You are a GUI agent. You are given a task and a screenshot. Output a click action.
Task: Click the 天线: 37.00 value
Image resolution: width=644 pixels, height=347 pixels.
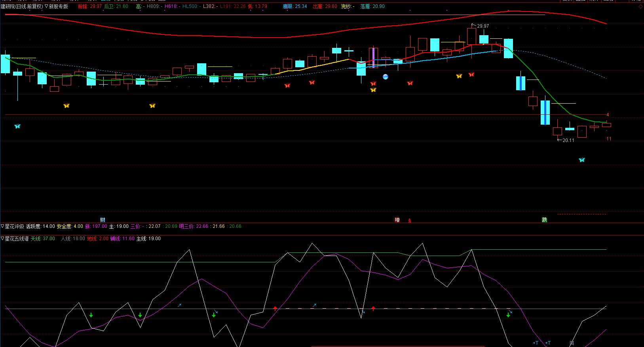[x=43, y=239]
